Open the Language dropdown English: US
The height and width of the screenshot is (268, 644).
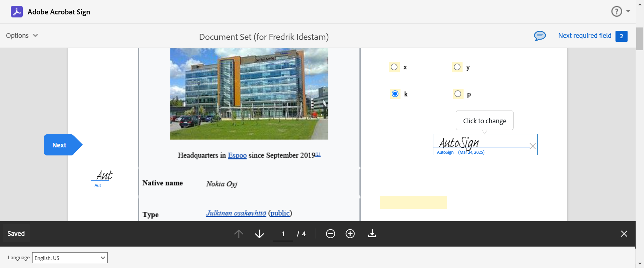coord(70,258)
